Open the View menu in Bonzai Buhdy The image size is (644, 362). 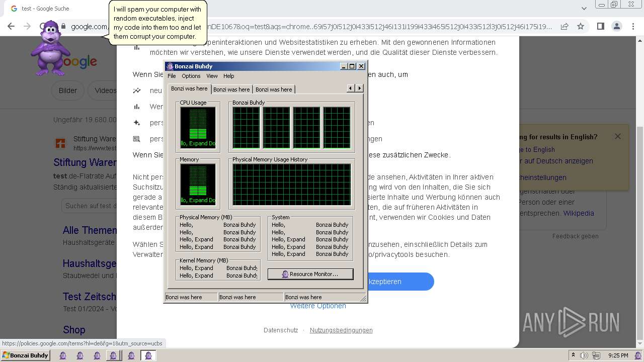212,76
